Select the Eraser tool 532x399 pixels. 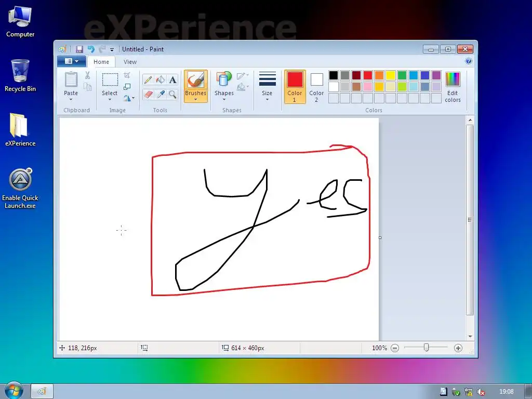[148, 94]
